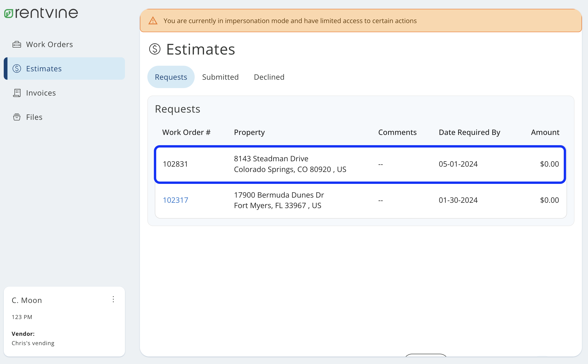The height and width of the screenshot is (364, 588).
Task: Click the Estimates dollar icon in sidebar
Action: pyautogui.click(x=17, y=69)
